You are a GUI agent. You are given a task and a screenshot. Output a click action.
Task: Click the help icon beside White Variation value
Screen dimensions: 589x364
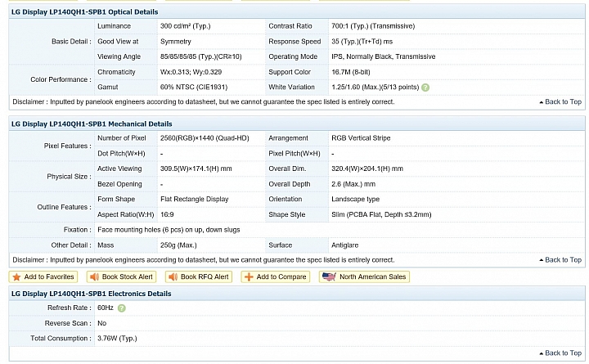425,88
